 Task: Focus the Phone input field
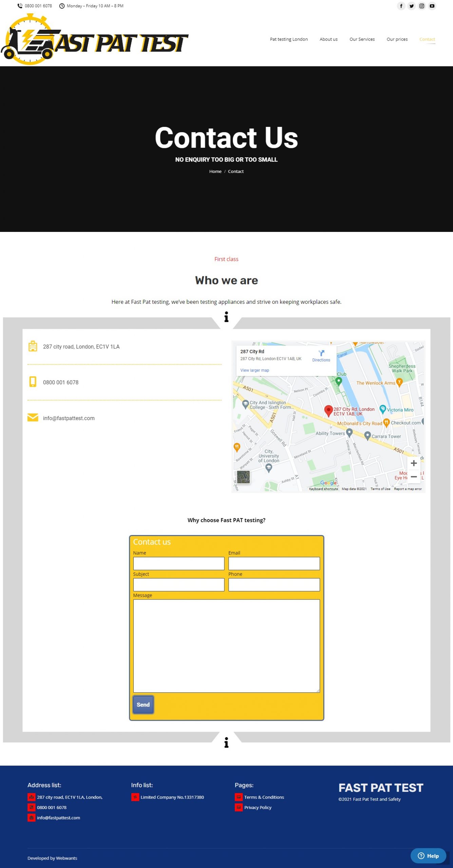coord(274,585)
